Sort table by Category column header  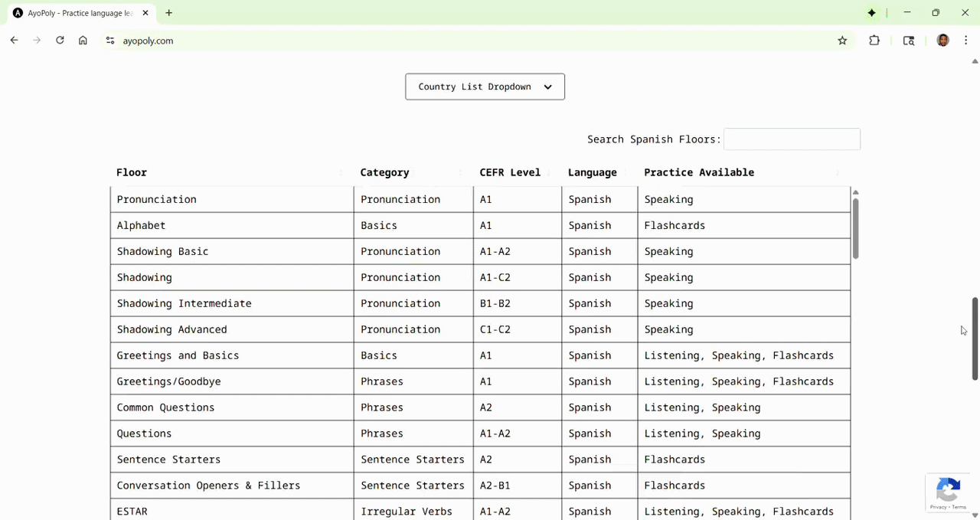click(x=384, y=172)
